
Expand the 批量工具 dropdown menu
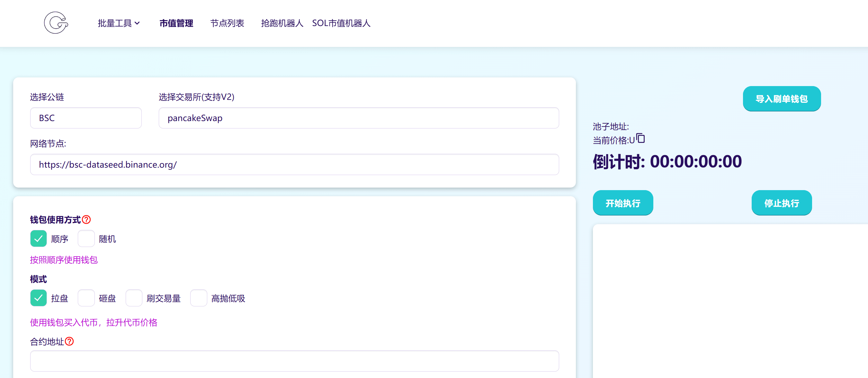click(x=119, y=23)
